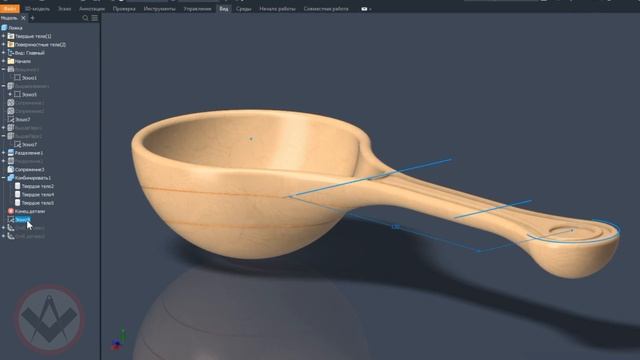Select the Ложка root part node
The height and width of the screenshot is (360, 640).
(x=12, y=28)
